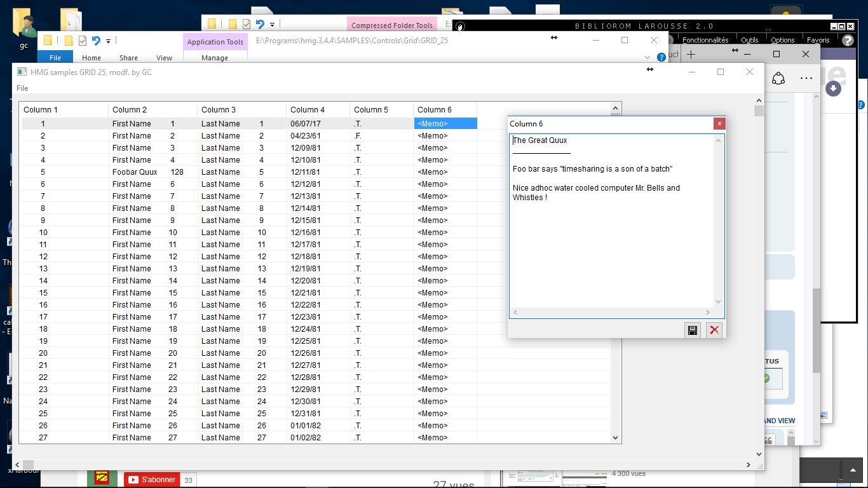868x488 pixels.
Task: Switch to Share tab in Explorer ribbon
Action: click(128, 58)
